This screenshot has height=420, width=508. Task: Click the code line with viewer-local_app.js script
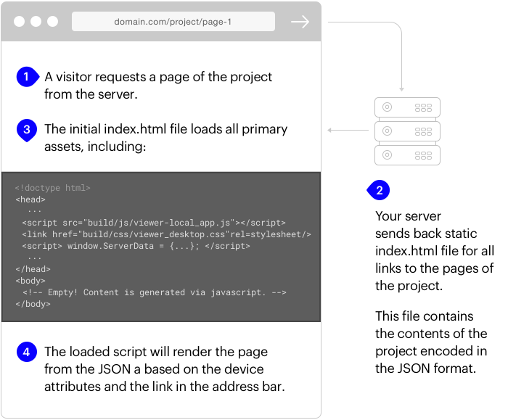(x=154, y=223)
